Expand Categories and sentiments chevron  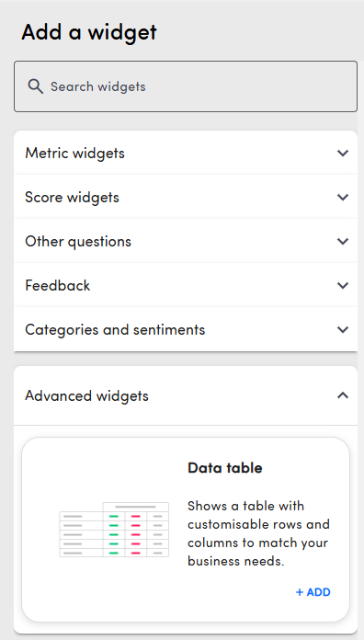click(343, 329)
